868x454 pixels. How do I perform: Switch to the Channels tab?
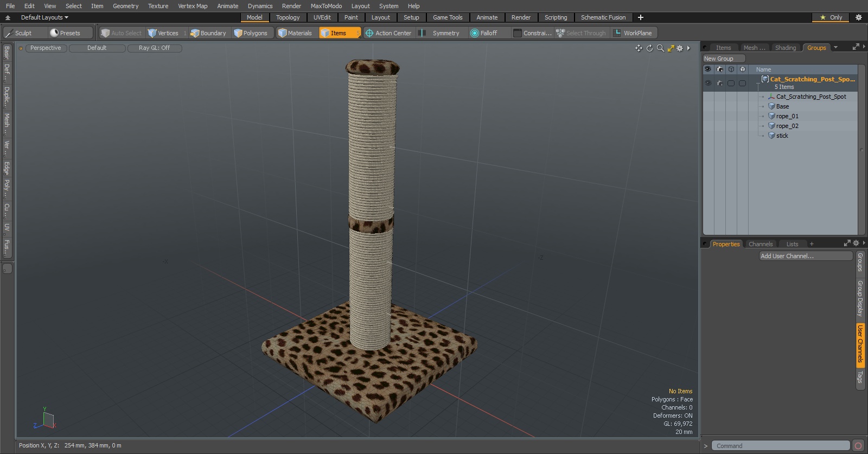coord(760,244)
